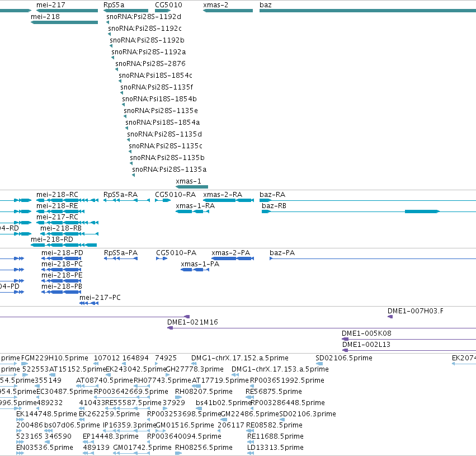Viewport: 476px width, 456px height.
Task: Click the mei-217-RC transcript label
Action: pos(57,217)
